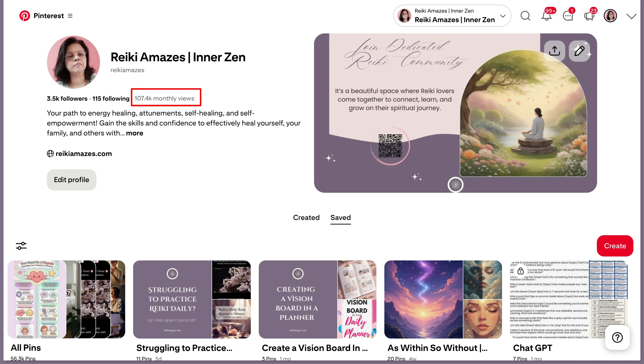Open the All Pins board thumbnail
The width and height of the screenshot is (644, 364).
point(66,299)
